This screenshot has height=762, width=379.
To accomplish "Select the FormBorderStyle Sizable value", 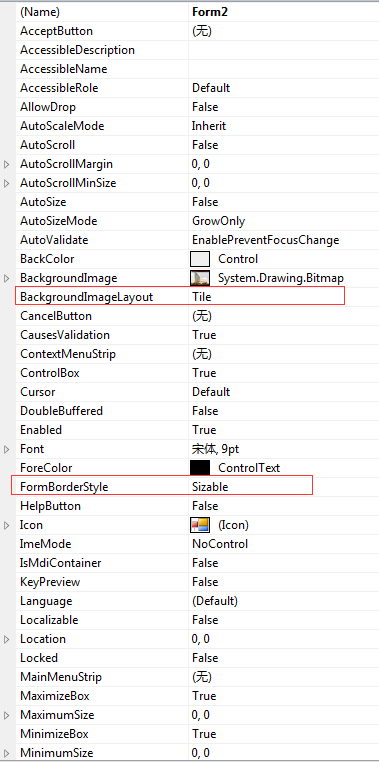I will click(x=210, y=486).
